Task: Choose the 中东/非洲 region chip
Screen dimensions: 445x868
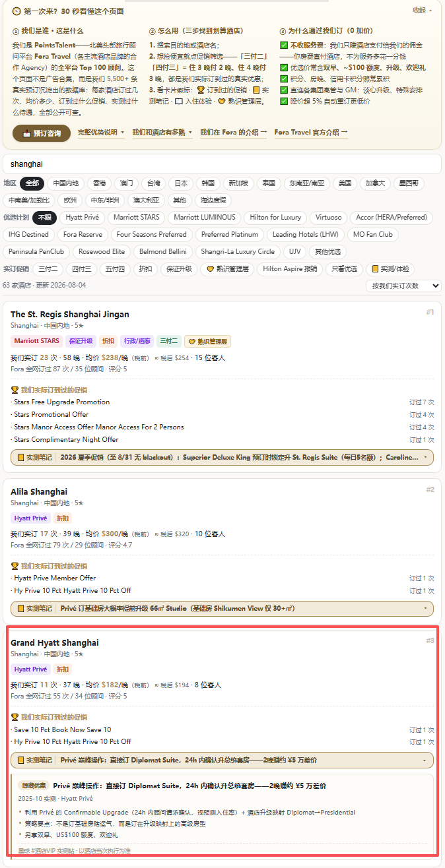Action: [105, 200]
